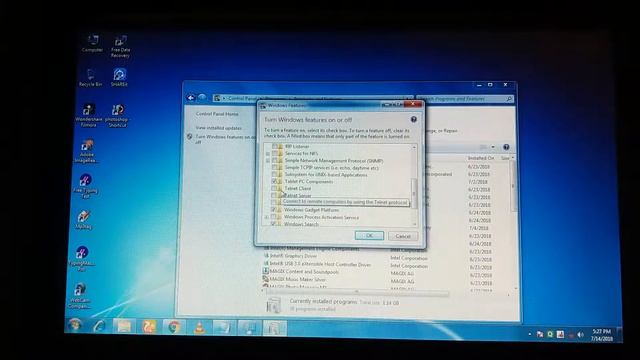Image resolution: width=640 pixels, height=360 pixels.
Task: Select the Recycle Bin desktop icon
Action: 90,78
